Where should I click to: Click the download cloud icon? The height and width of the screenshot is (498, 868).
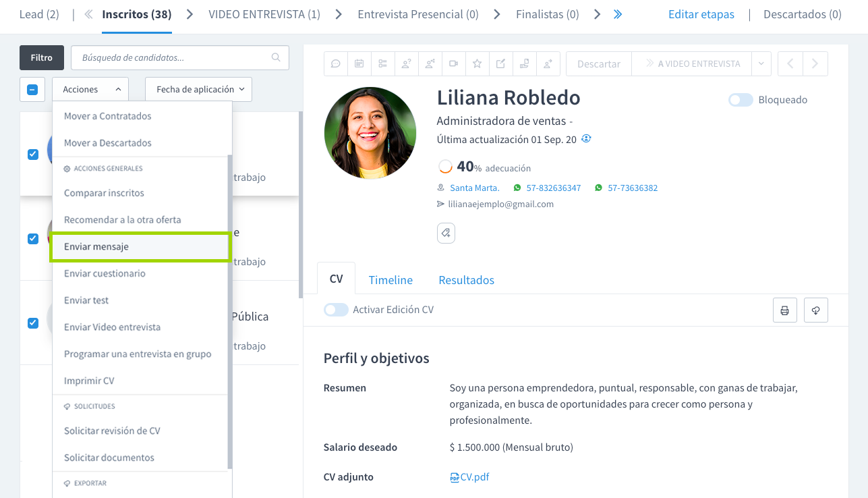pos(815,309)
